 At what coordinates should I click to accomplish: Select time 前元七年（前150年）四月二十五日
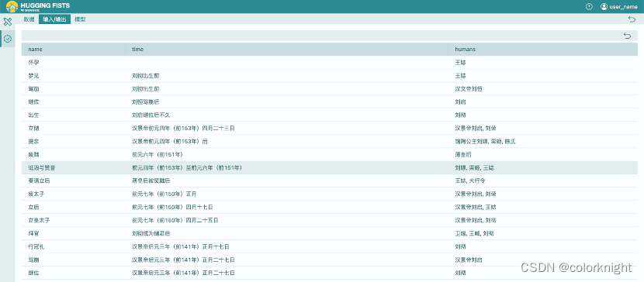175,220
